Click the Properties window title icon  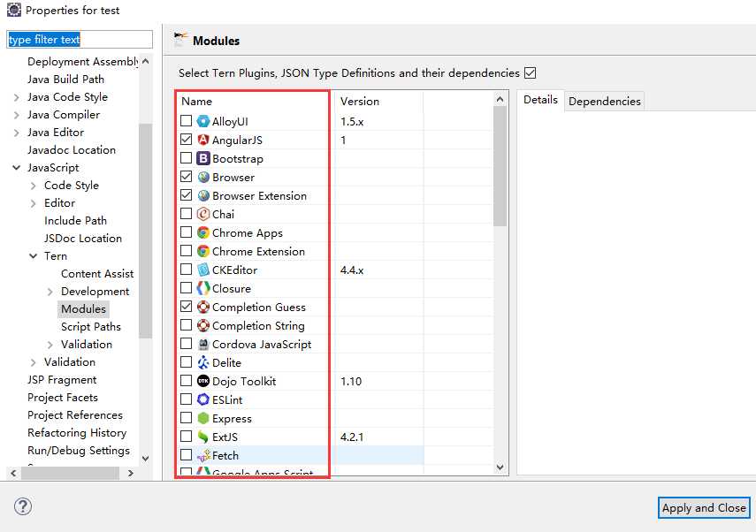coord(14,10)
